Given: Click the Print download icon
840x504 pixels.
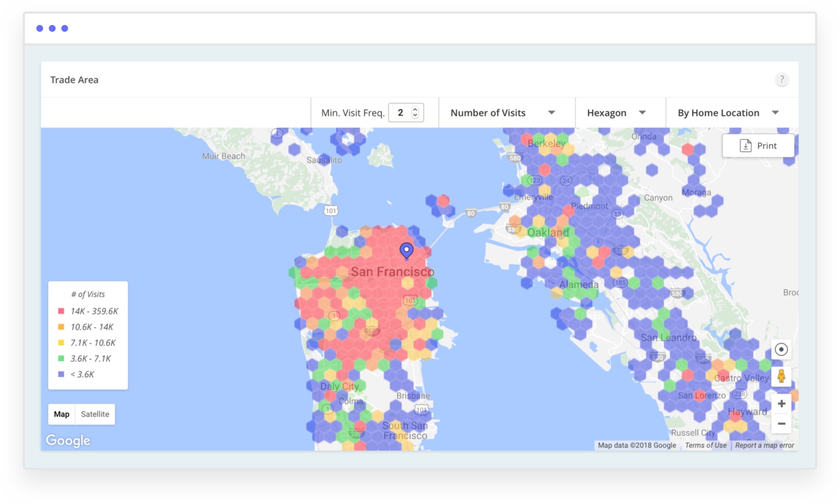Looking at the screenshot, I should pyautogui.click(x=746, y=146).
